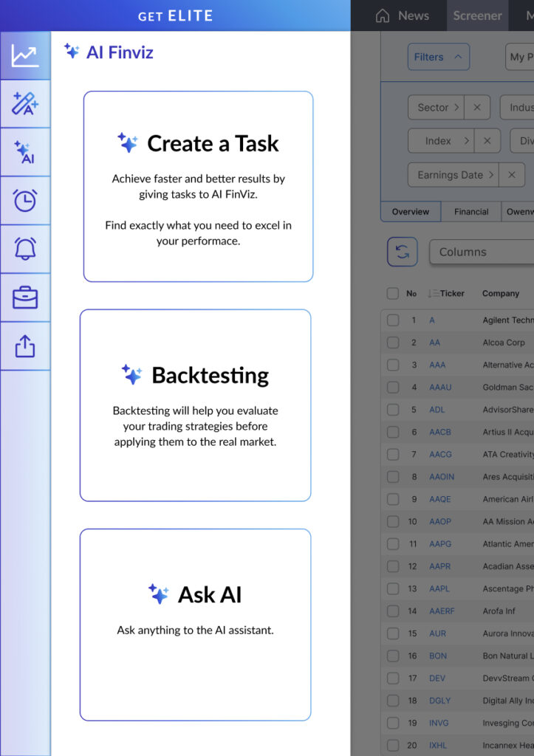The image size is (534, 756).
Task: Click the share/export icon in the sidebar
Action: coord(25,346)
